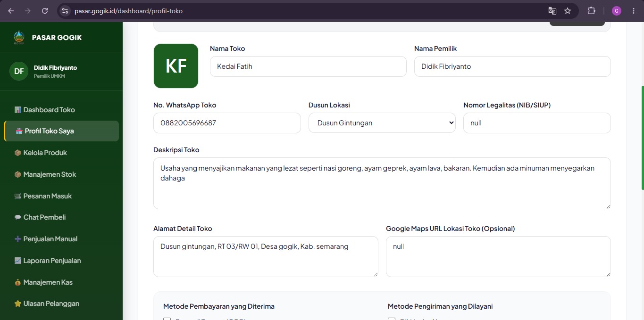Open Chrome's three-dot menu
The height and width of the screenshot is (320, 644).
pyautogui.click(x=633, y=11)
